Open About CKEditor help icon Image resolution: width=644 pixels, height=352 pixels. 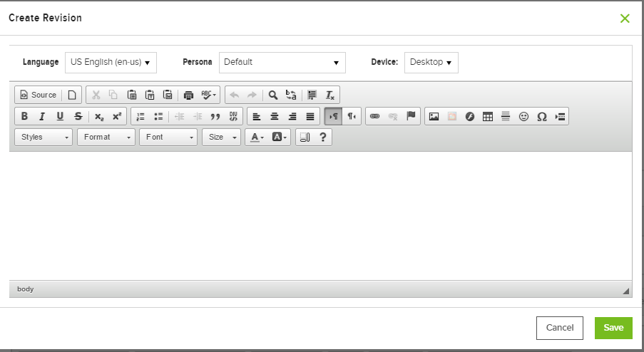click(x=323, y=137)
